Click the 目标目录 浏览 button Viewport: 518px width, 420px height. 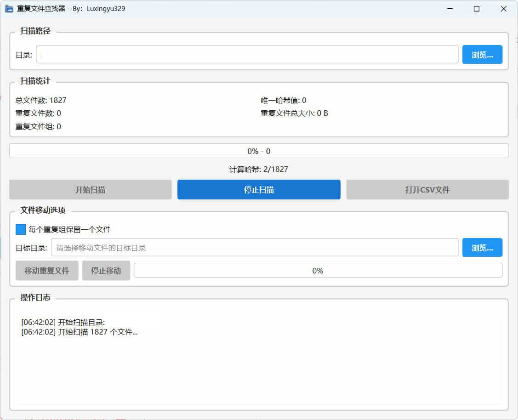(482, 247)
